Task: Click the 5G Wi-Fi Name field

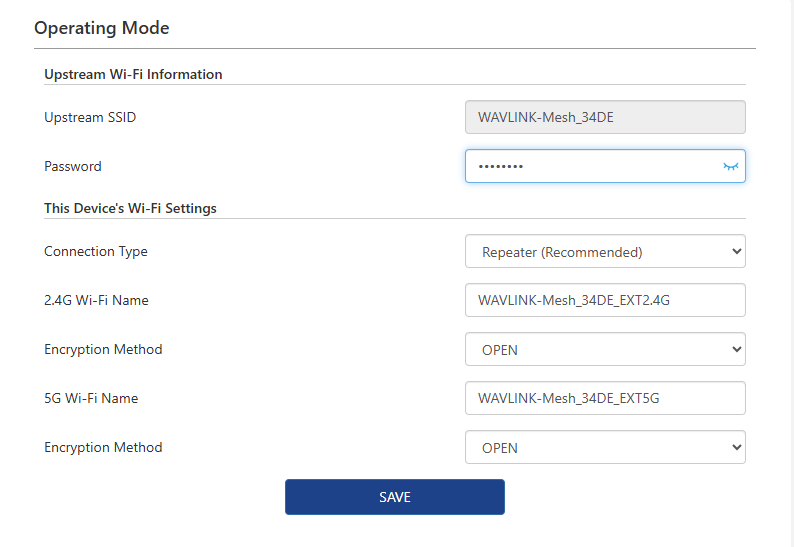Action: (605, 398)
